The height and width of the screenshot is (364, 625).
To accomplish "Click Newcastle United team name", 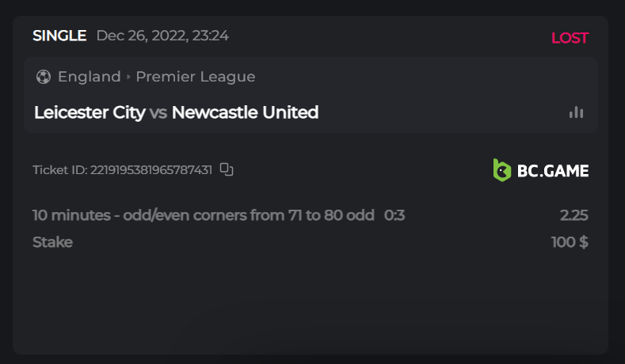I will pos(245,112).
